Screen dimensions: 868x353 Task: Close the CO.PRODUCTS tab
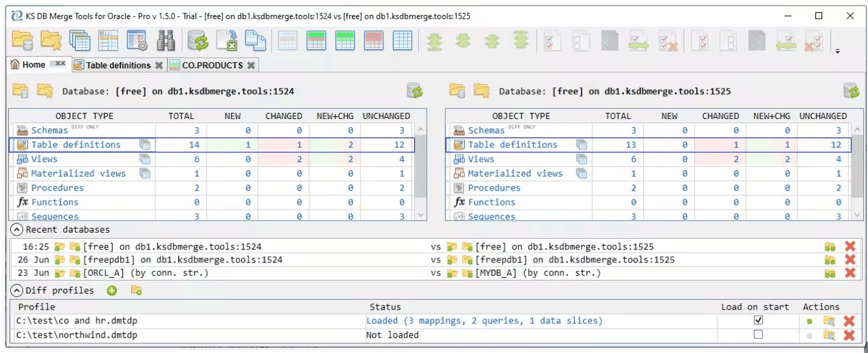[x=251, y=66]
